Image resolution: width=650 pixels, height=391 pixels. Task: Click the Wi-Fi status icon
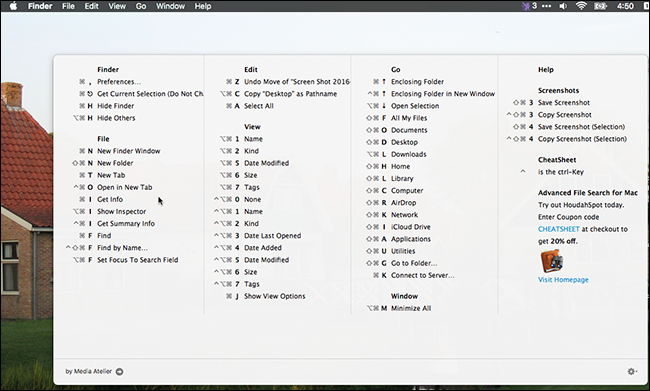tap(582, 6)
